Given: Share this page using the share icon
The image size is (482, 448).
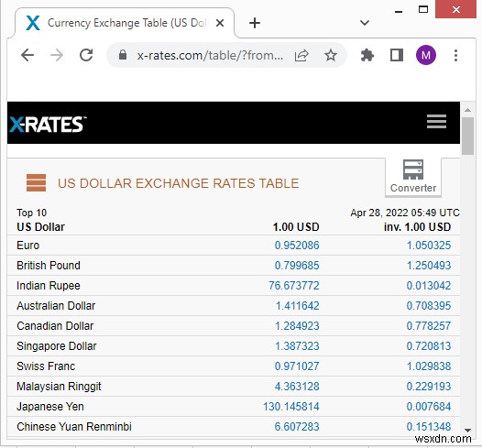Looking at the screenshot, I should pos(301,56).
